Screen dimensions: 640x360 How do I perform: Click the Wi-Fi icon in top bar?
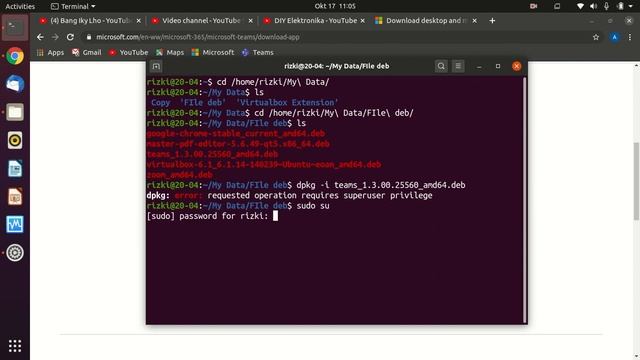click(x=580, y=6)
